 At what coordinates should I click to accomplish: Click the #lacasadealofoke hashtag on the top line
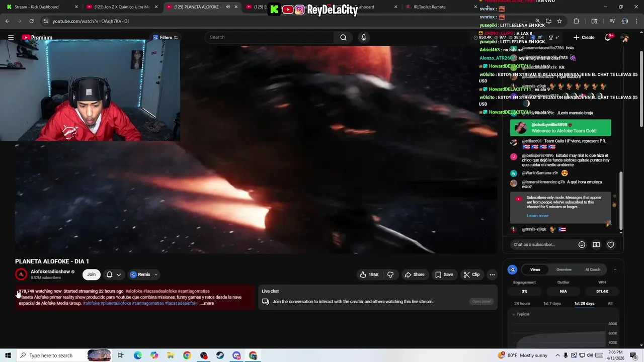[160, 291]
